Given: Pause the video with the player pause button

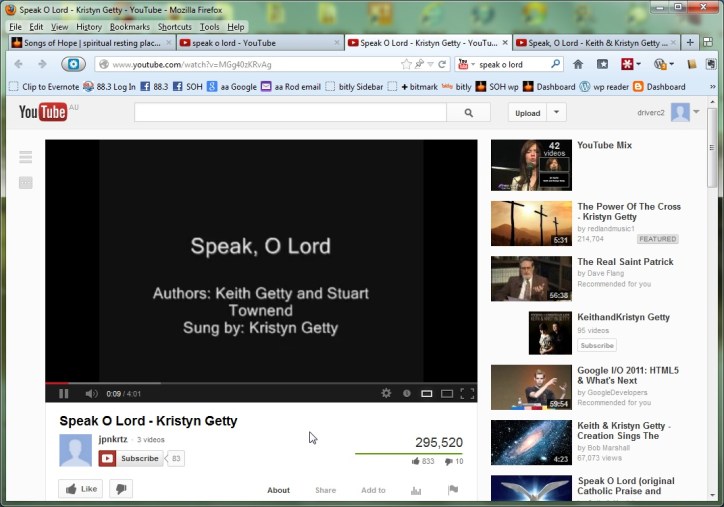Looking at the screenshot, I should point(64,394).
